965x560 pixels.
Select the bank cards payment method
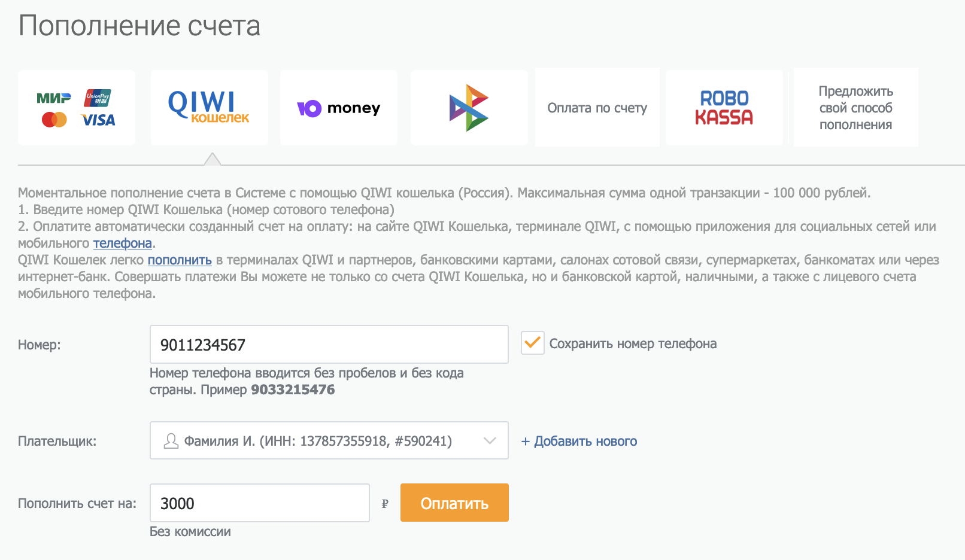coord(77,108)
